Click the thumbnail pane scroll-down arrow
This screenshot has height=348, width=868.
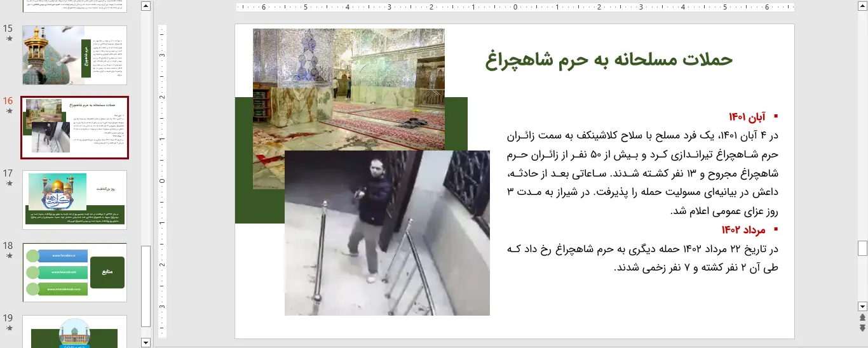pos(146,342)
